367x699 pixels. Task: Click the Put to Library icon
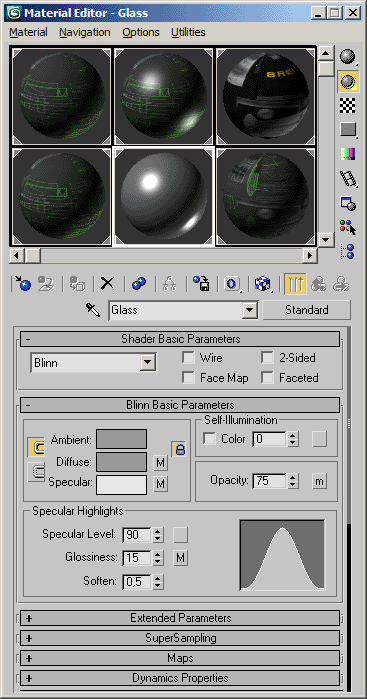202,284
